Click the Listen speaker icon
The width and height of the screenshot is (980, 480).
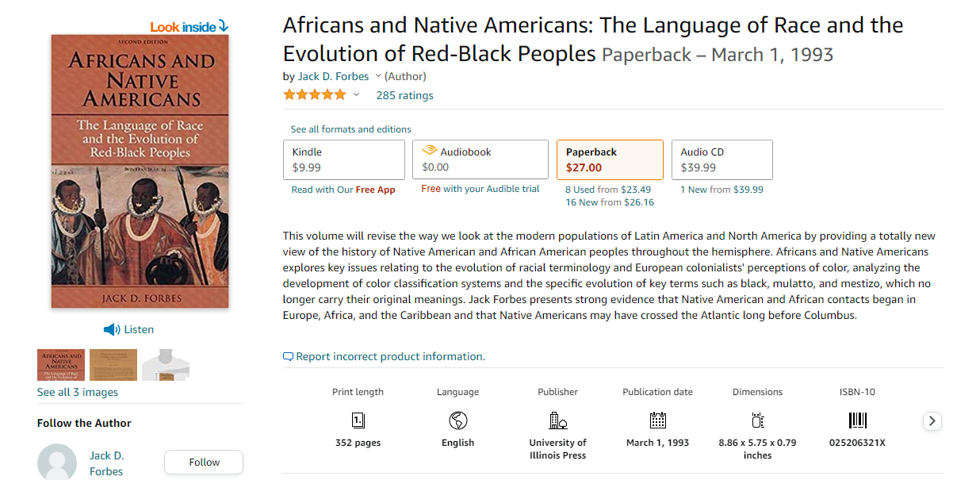112,329
